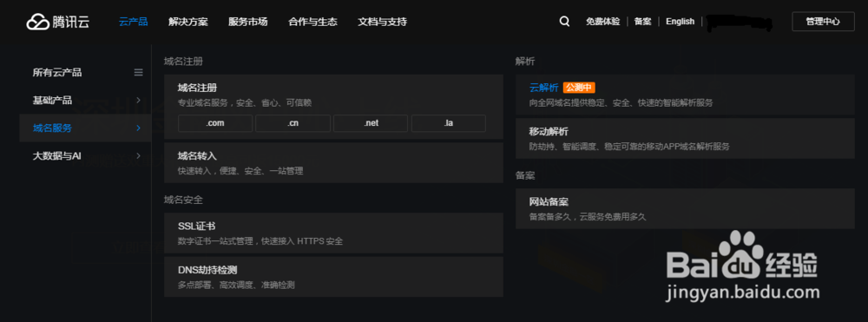Click text 备案备多久，云服务免费用多久
868x322 pixels.
point(588,218)
